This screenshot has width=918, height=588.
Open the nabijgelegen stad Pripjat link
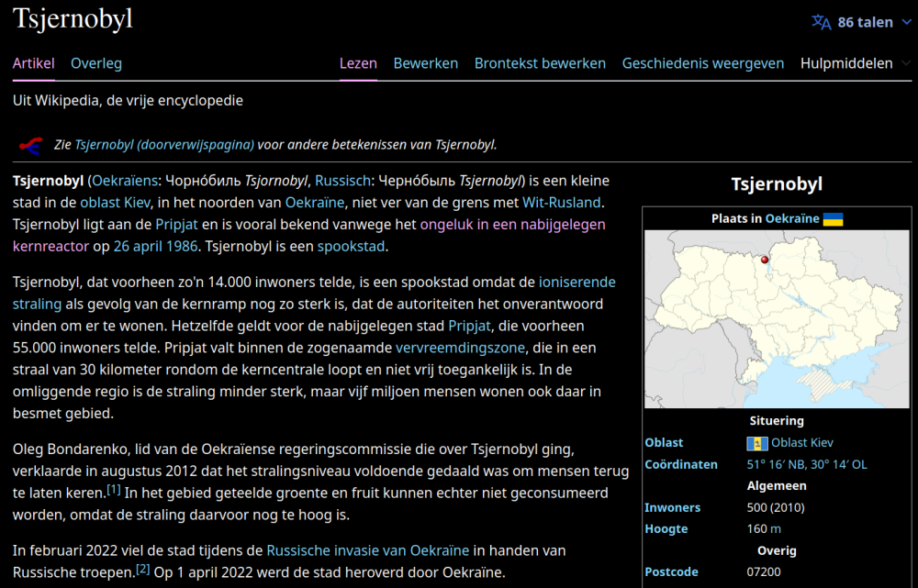pos(469,326)
